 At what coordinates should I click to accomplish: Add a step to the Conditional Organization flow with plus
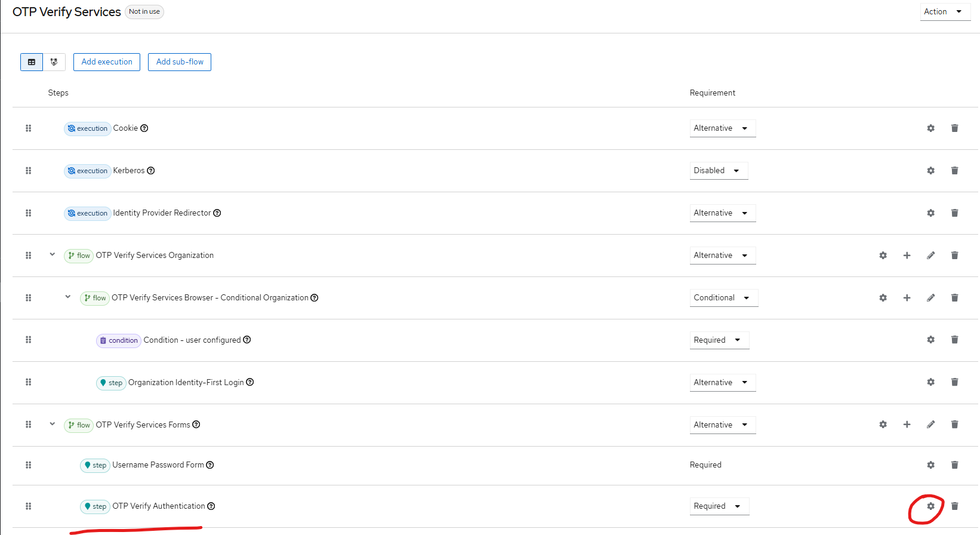(907, 298)
